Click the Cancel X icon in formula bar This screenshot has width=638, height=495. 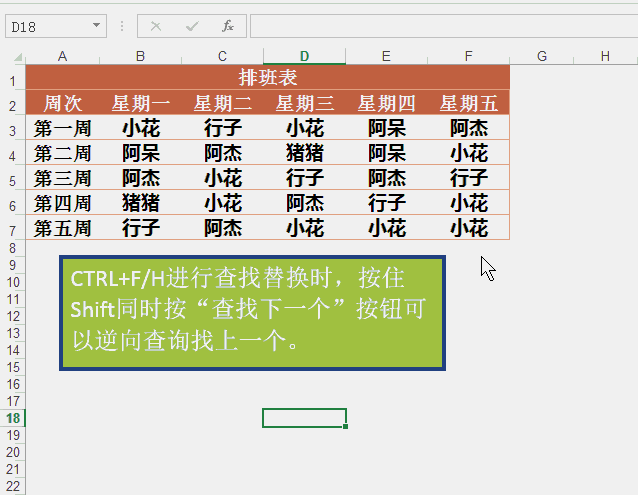pos(155,26)
